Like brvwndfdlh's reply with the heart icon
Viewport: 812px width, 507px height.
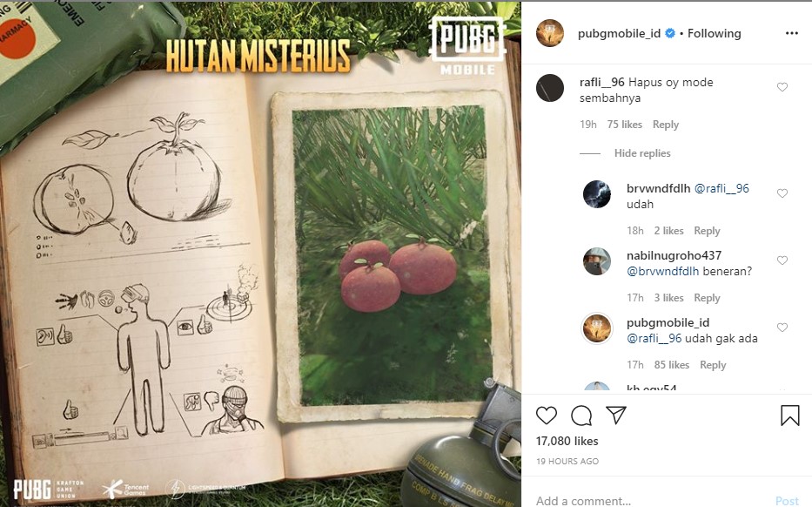pyautogui.click(x=782, y=193)
